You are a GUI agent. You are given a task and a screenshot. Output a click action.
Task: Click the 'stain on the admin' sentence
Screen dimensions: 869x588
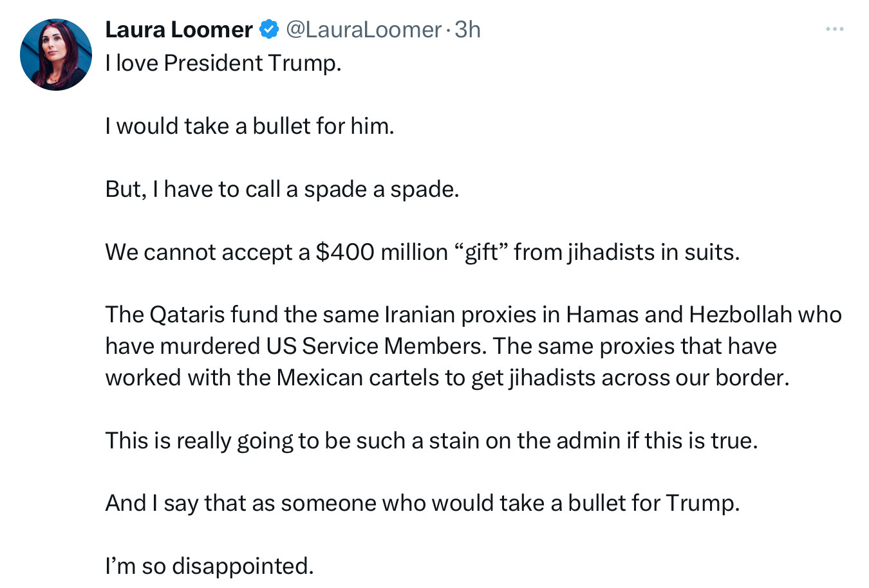431,441
